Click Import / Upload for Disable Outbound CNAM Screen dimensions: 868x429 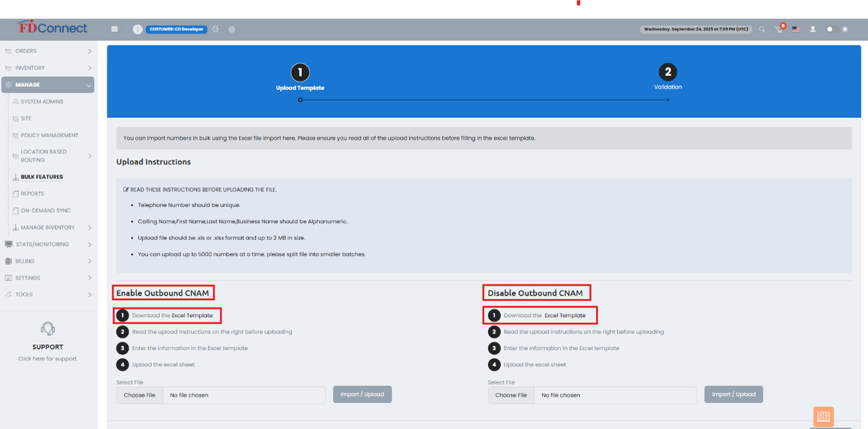[x=733, y=394]
